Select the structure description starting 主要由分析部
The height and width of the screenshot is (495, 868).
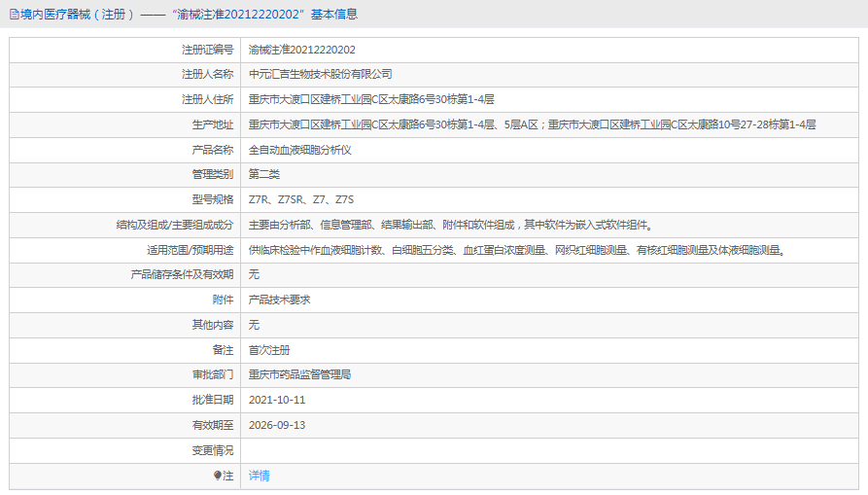click(x=451, y=225)
